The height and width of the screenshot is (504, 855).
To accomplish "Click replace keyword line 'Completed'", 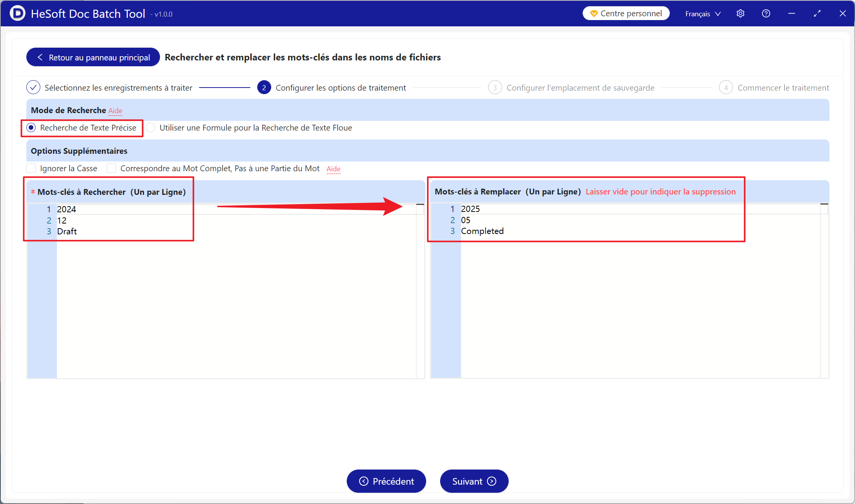I will (x=482, y=231).
